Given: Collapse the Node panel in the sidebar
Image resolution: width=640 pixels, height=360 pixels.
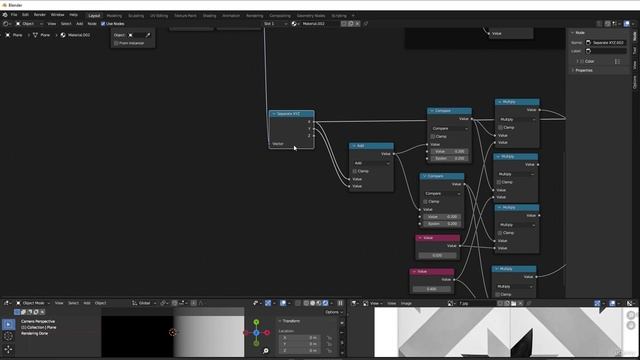Looking at the screenshot, I should click(x=573, y=33).
